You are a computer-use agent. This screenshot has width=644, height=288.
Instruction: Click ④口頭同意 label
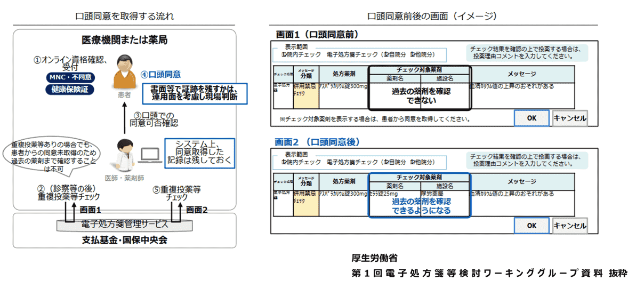(160, 75)
